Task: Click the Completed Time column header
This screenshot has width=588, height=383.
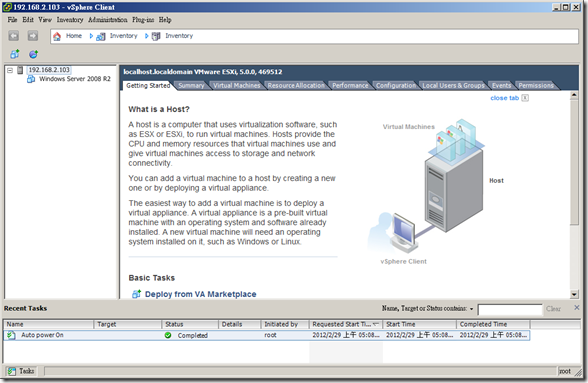Action: (493, 324)
